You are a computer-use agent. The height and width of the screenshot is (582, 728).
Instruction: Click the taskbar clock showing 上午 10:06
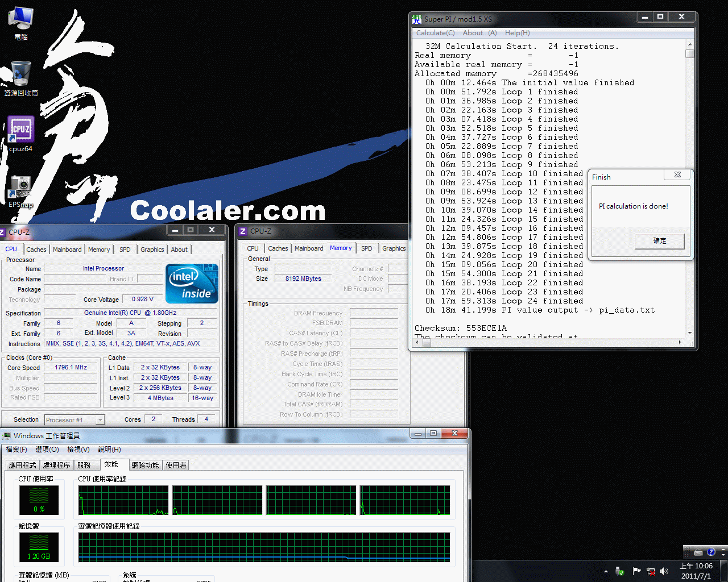696,571
